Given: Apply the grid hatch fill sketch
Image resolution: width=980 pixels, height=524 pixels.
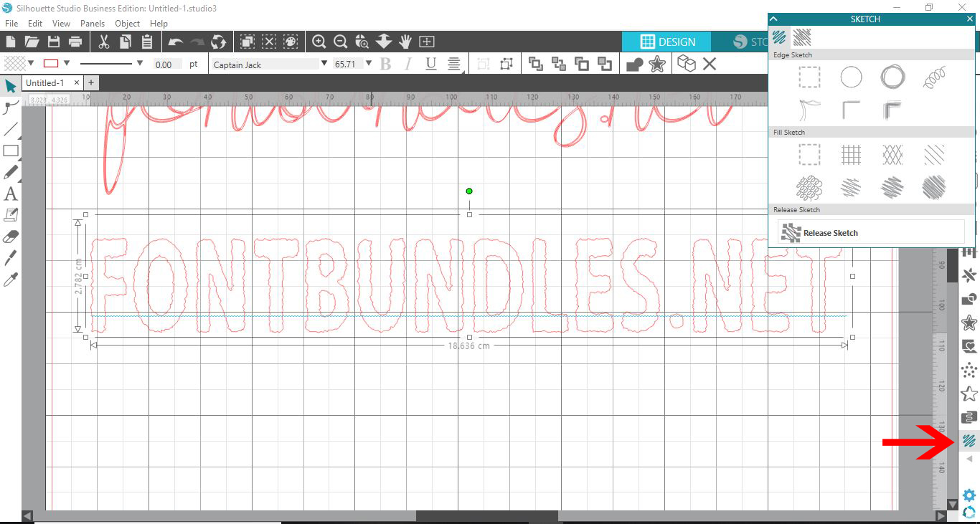Looking at the screenshot, I should pyautogui.click(x=851, y=154).
